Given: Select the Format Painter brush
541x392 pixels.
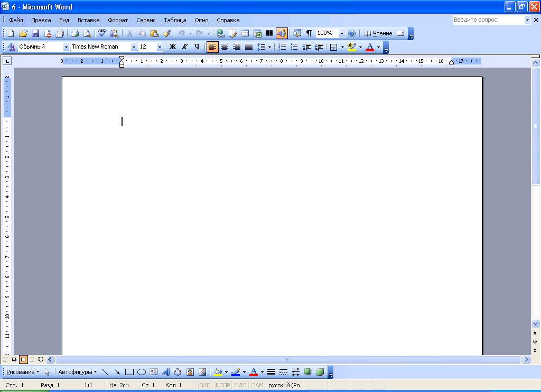Looking at the screenshot, I should [x=166, y=33].
